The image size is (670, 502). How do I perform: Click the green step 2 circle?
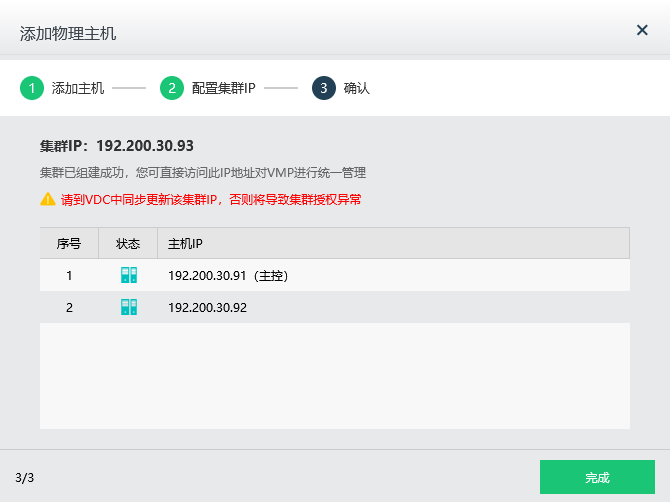click(172, 88)
